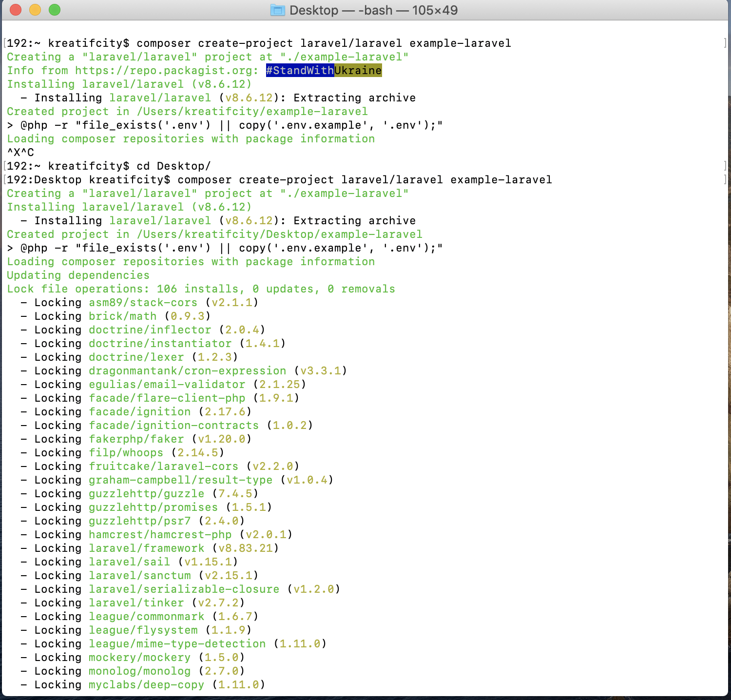The height and width of the screenshot is (700, 731).
Task: Click graham-campbell/result-type package name
Action: click(180, 480)
